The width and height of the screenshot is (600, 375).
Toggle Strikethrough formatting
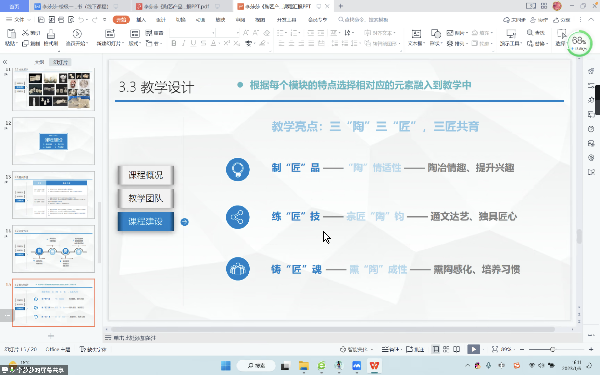pos(203,44)
